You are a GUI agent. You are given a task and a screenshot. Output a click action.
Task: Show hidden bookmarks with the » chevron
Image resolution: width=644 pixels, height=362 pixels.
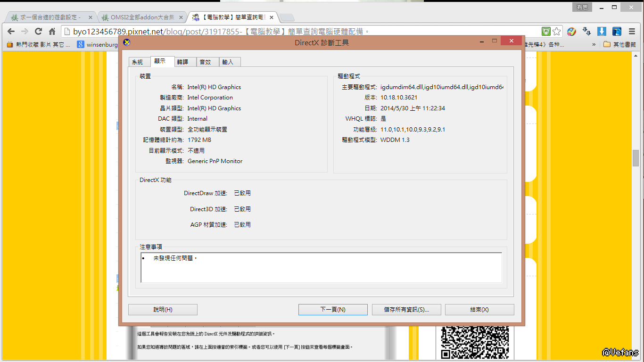(x=594, y=44)
